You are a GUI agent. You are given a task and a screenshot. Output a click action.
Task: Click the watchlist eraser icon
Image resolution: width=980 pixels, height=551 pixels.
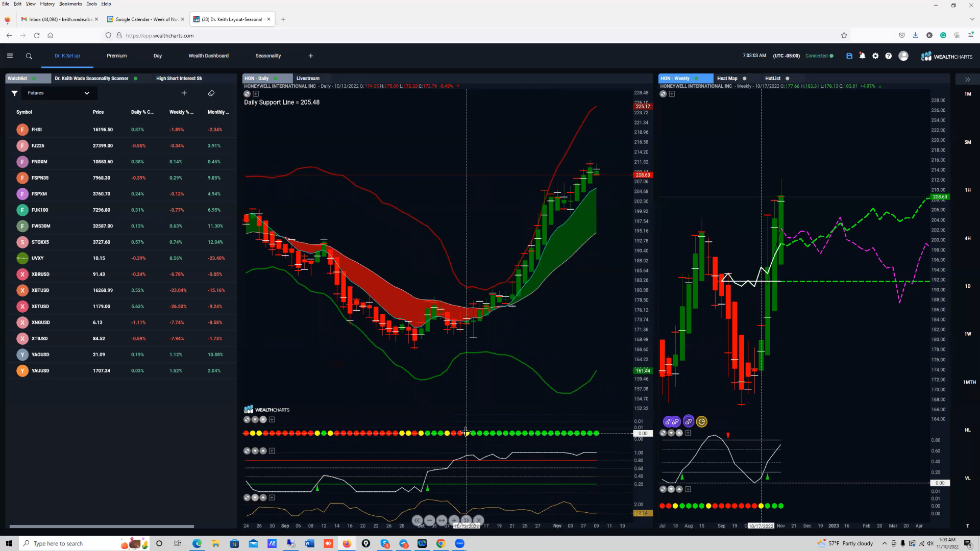coord(211,93)
